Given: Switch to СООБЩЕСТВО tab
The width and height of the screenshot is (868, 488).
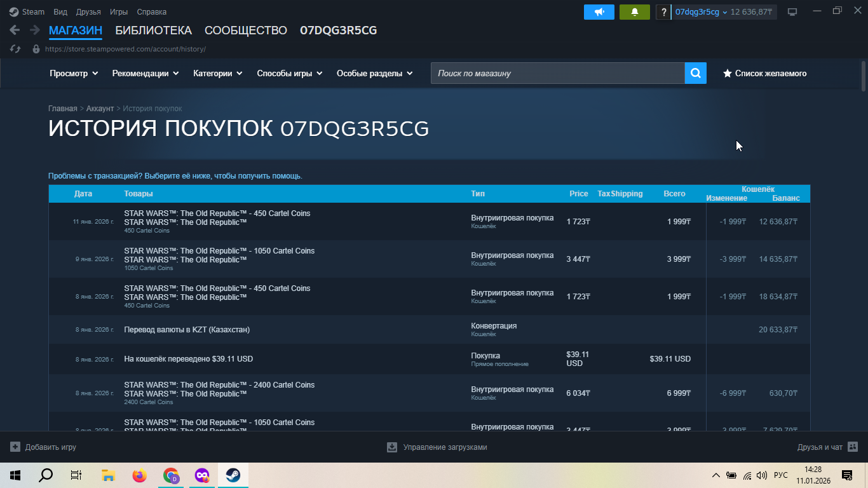Looking at the screenshot, I should click(246, 30).
